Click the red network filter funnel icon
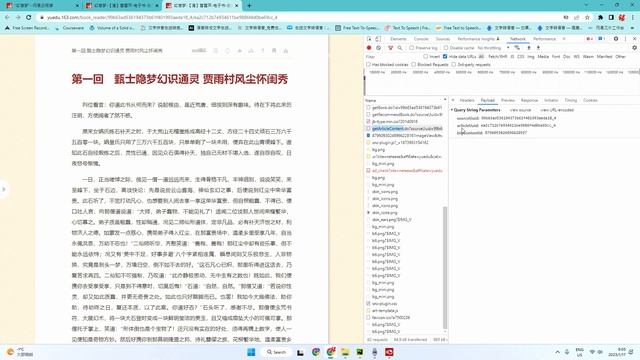 [391, 48]
